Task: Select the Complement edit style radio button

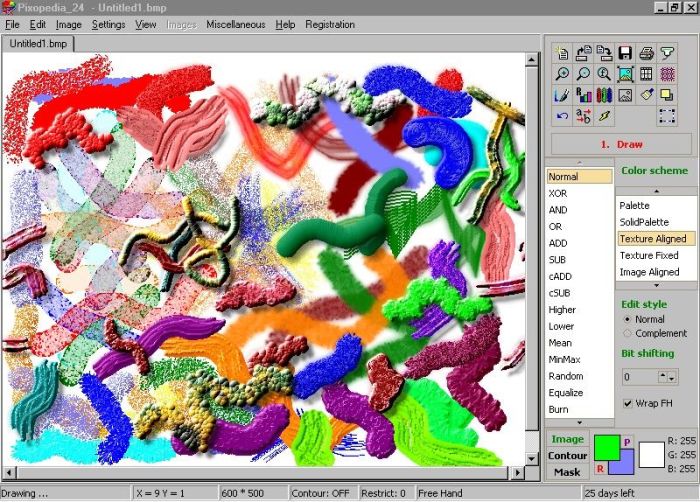Action: (x=627, y=333)
